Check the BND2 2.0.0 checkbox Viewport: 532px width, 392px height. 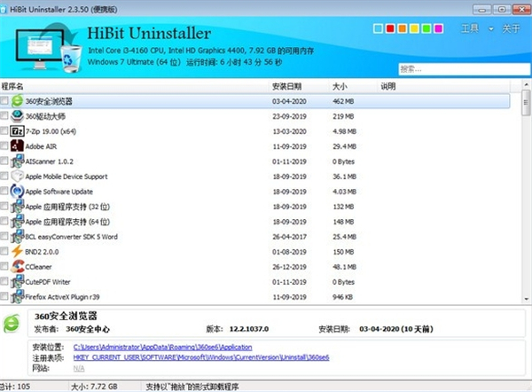pos(4,251)
